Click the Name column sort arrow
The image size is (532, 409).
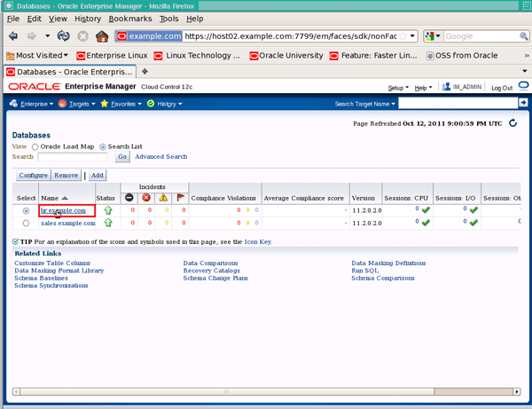click(65, 198)
